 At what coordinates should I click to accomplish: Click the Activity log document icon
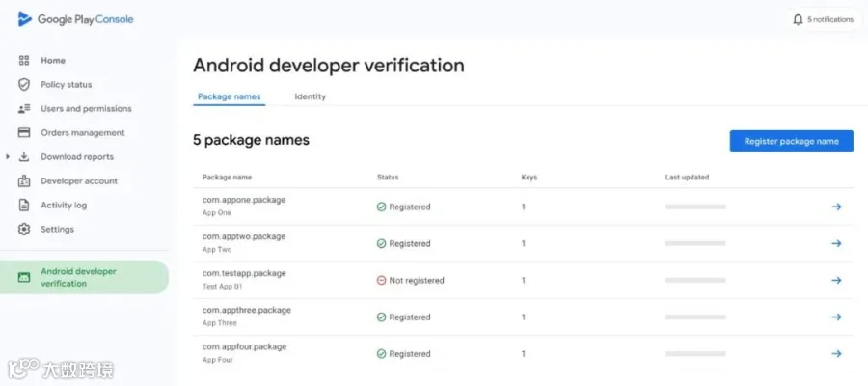(24, 205)
